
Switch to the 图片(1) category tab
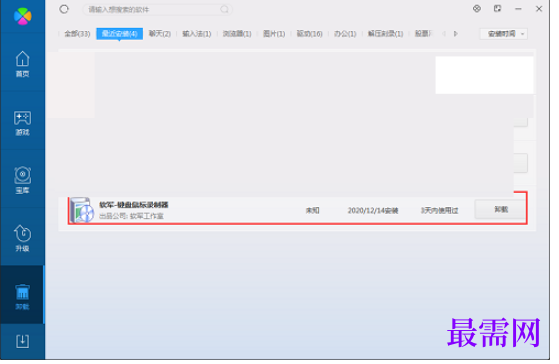[x=274, y=34]
